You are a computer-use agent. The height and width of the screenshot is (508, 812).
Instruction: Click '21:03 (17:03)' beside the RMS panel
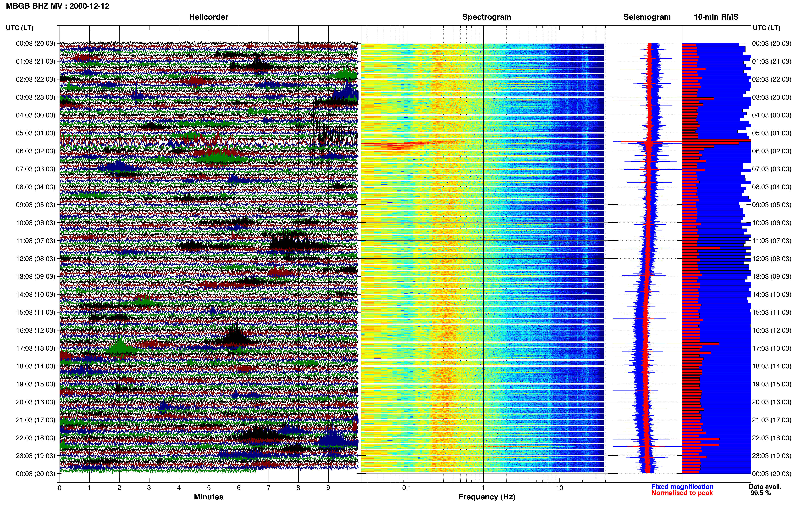coord(772,420)
